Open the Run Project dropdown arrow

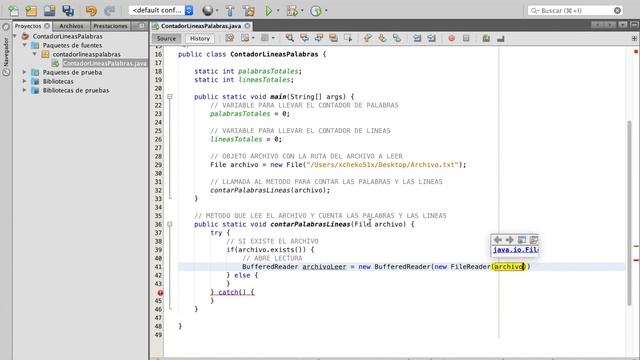pyautogui.click(x=278, y=11)
